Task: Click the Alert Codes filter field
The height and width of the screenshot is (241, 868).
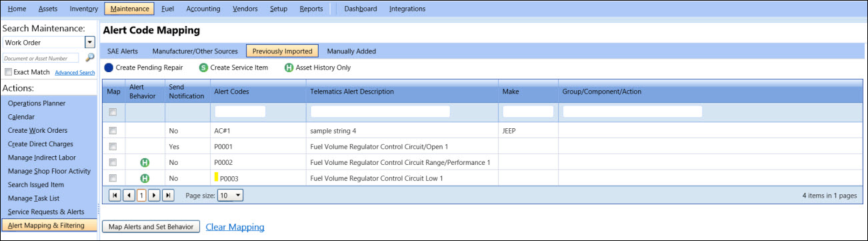Action: click(240, 111)
